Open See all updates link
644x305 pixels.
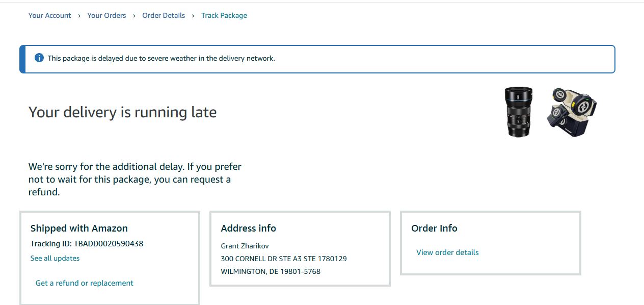55,258
